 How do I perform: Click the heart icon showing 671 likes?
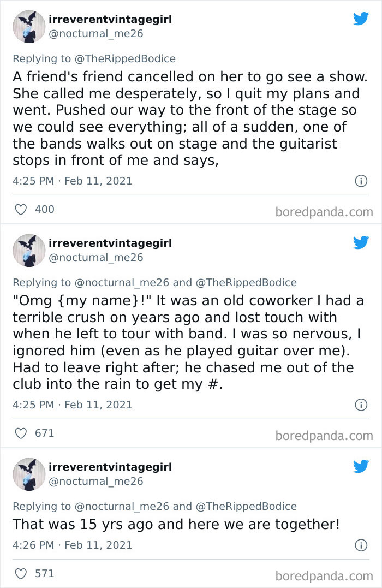point(21,433)
